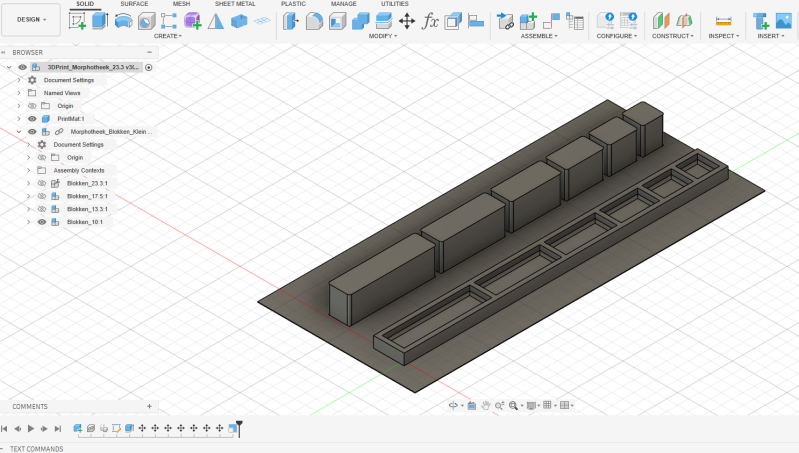The image size is (799, 453).
Task: Open the INSERT dropdown menu
Action: [x=770, y=36]
